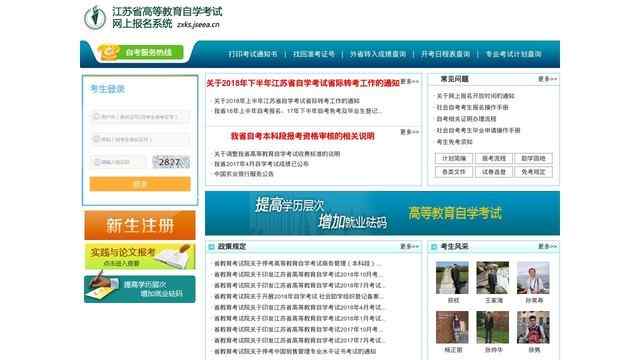The image size is (640, 360).
Task: Open 找回准考证号 in the nav bar
Action: click(x=314, y=54)
